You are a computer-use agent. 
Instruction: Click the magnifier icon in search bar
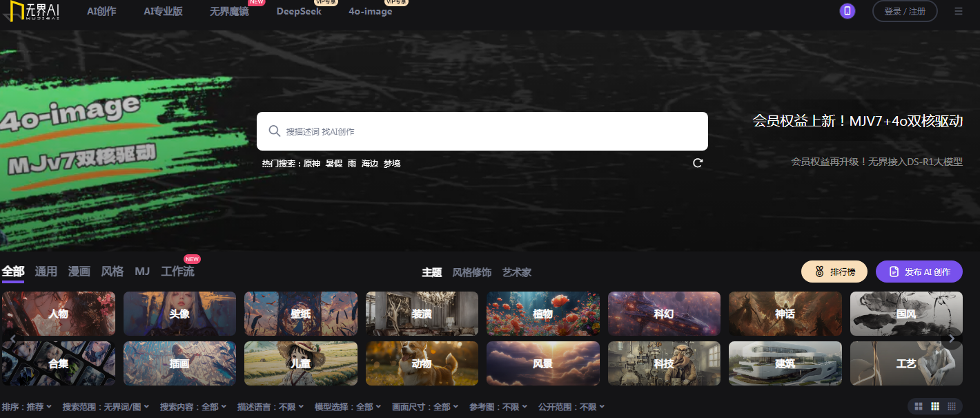pyautogui.click(x=274, y=131)
